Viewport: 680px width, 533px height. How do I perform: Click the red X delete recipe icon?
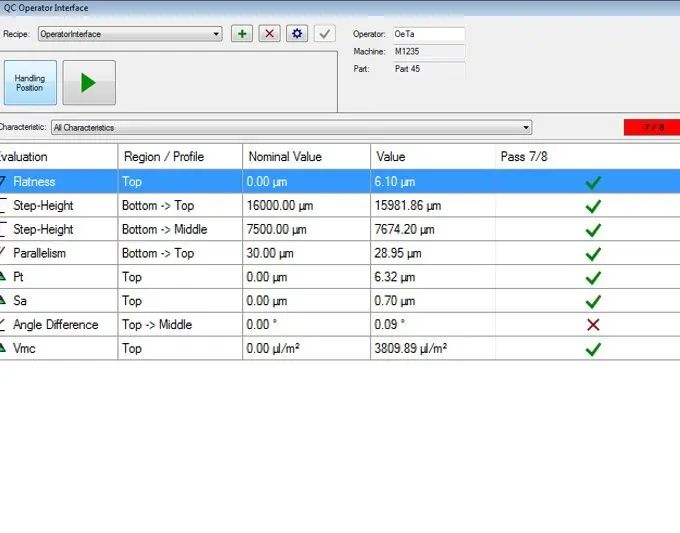(269, 34)
